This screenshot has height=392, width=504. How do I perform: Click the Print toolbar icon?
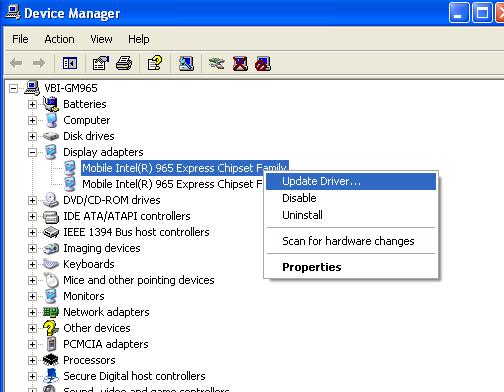pyautogui.click(x=124, y=63)
